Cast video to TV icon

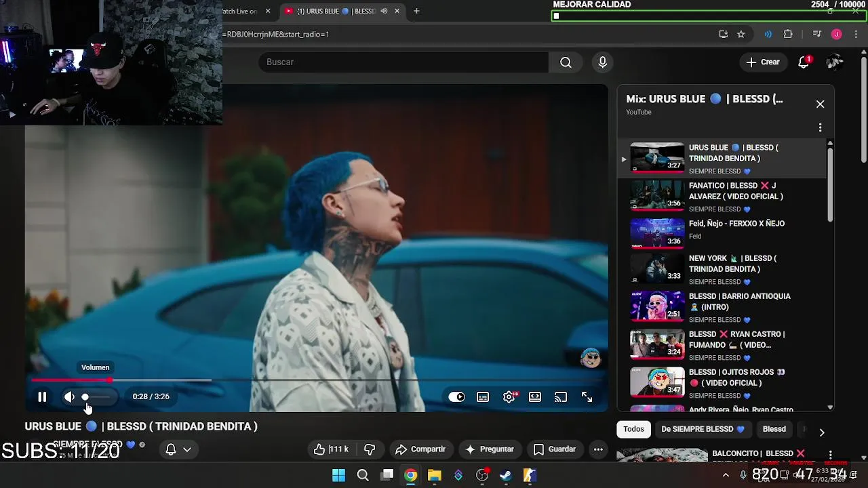pyautogui.click(x=561, y=397)
